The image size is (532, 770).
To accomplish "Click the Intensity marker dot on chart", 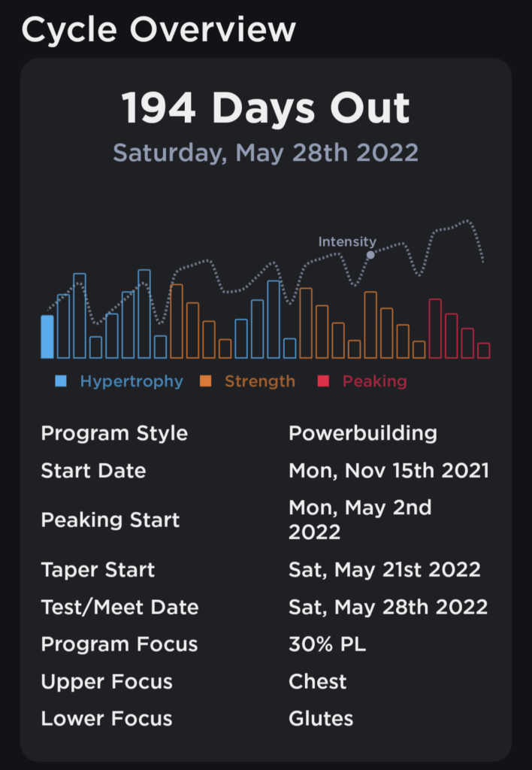I will coord(370,255).
